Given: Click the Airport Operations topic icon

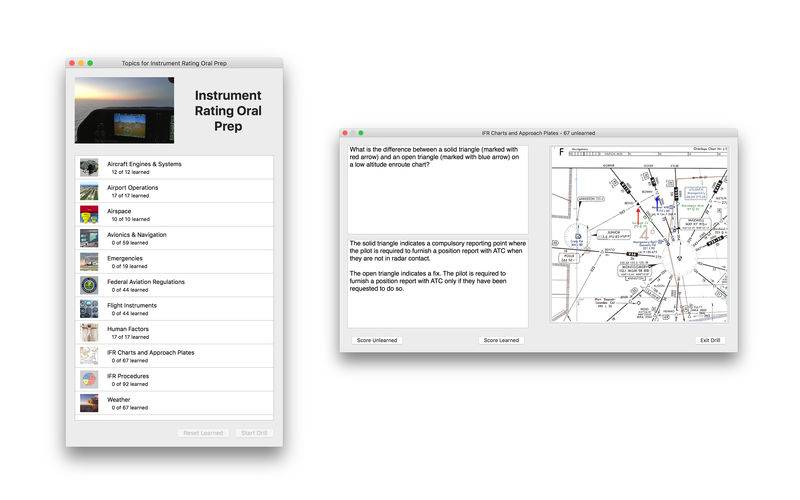Looking at the screenshot, I should (x=89, y=191).
